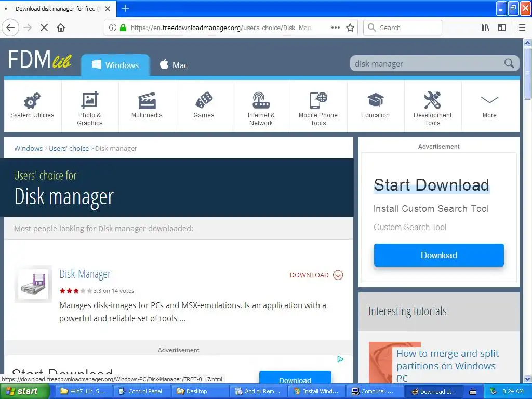This screenshot has height=399, width=532.
Task: Open the Education category
Action: [x=375, y=106]
